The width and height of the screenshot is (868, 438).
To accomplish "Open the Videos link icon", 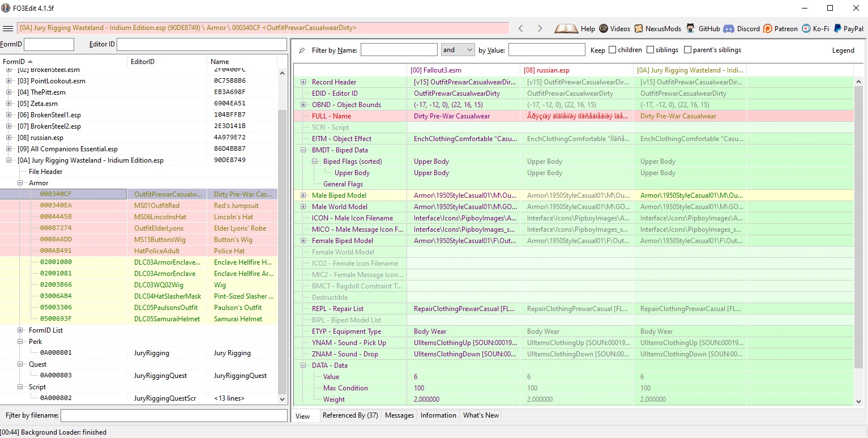I will (604, 28).
